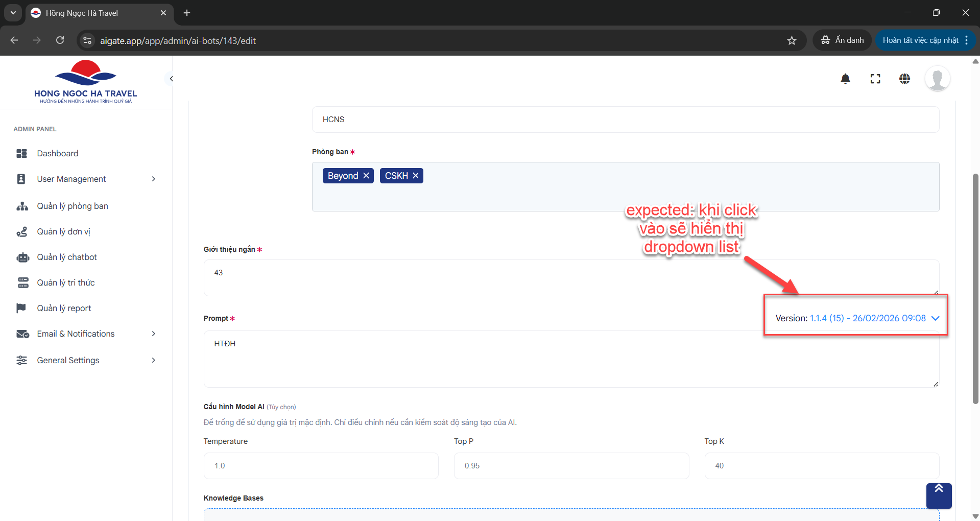Open Quản lý tri thức menu item
980x521 pixels.
click(66, 282)
